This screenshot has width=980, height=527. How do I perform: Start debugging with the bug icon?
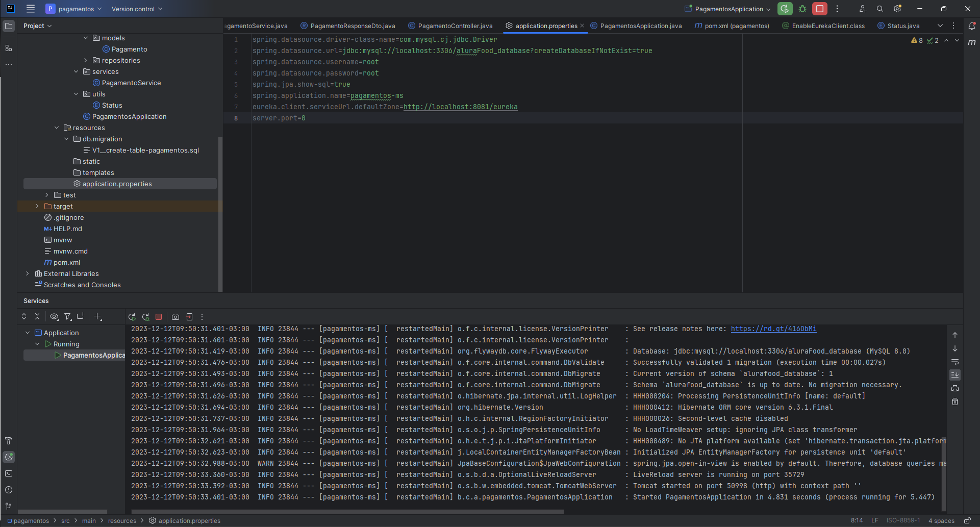[802, 9]
